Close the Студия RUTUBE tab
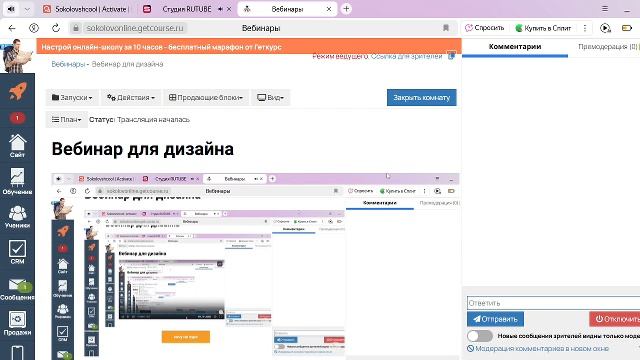Image resolution: width=640 pixels, height=360 pixels. tap(229, 9)
